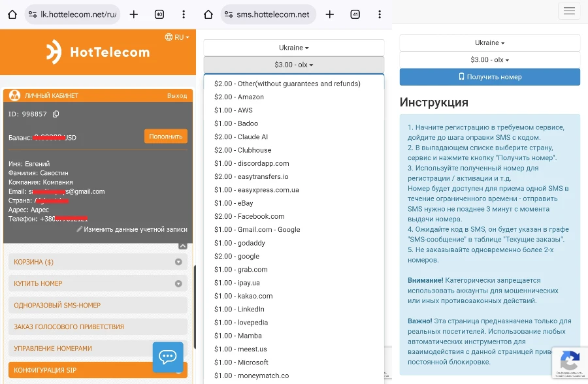The height and width of the screenshot is (384, 588).
Task: Select $1.00 - LinkedIn option
Action: tap(294, 310)
